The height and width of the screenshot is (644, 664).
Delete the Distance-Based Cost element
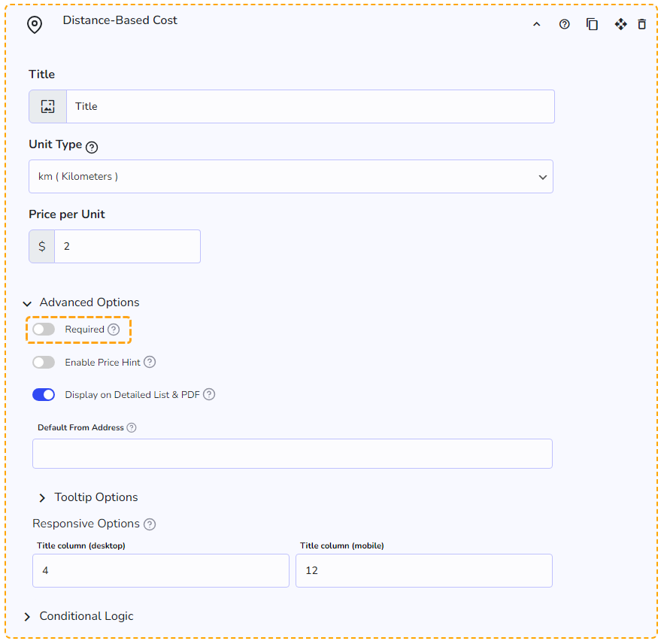click(x=642, y=24)
